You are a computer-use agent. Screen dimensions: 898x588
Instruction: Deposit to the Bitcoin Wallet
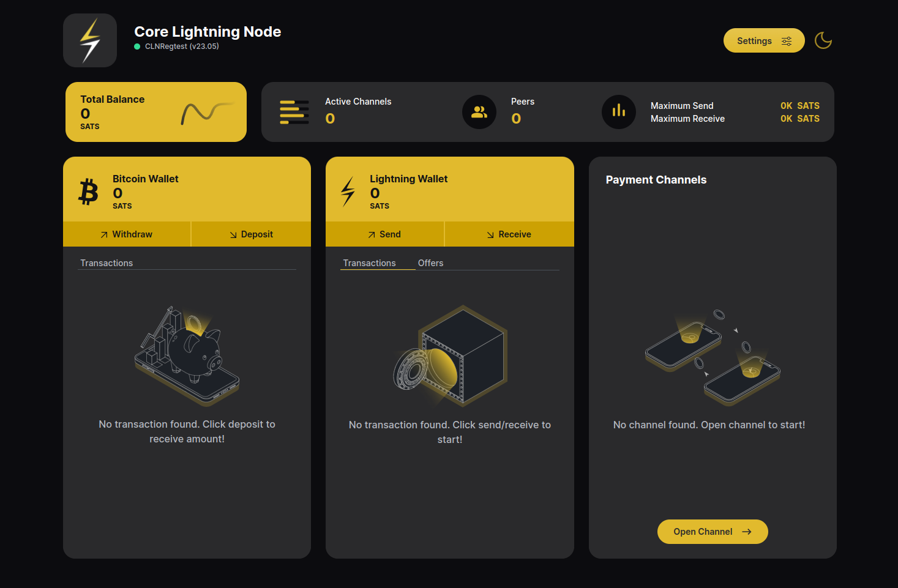tap(252, 234)
